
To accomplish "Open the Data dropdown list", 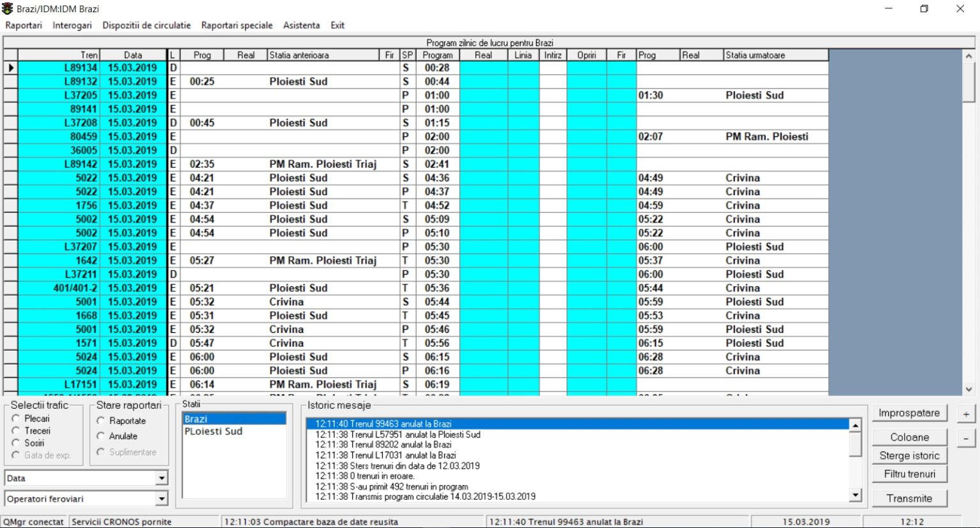I will click(x=161, y=478).
